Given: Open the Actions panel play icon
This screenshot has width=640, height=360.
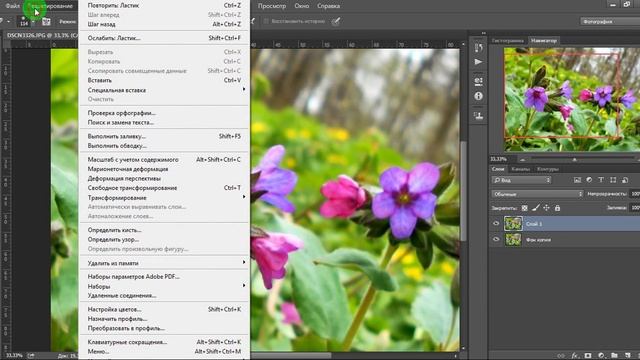Looking at the screenshot, I should point(478,62).
